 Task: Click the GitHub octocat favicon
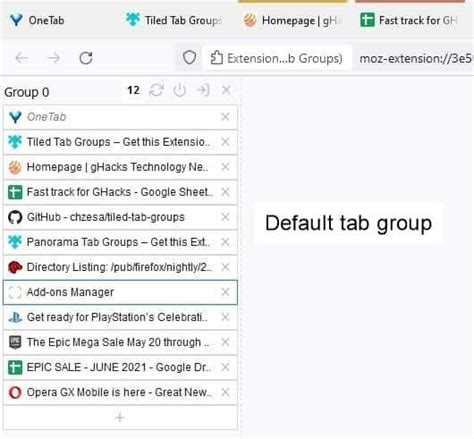(15, 217)
